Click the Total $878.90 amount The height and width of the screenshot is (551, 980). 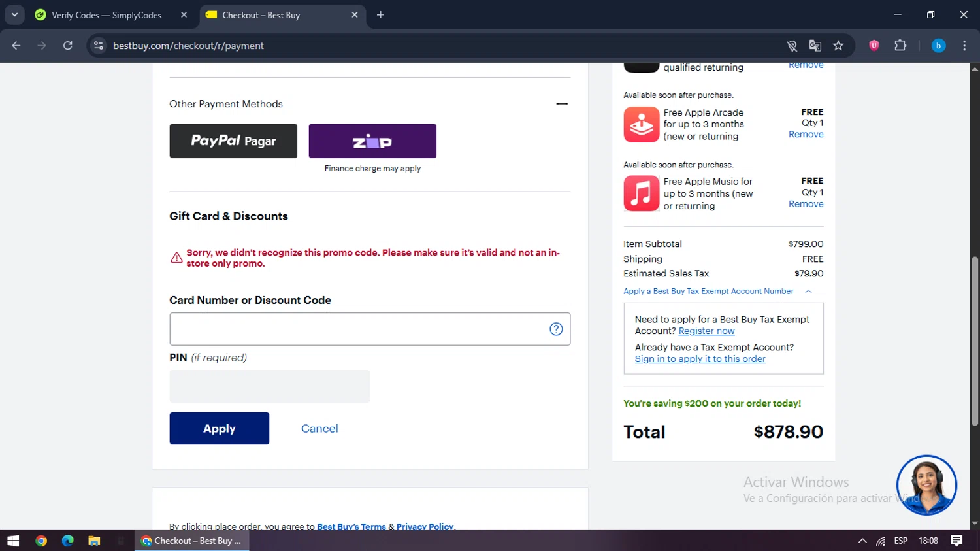pyautogui.click(x=788, y=431)
